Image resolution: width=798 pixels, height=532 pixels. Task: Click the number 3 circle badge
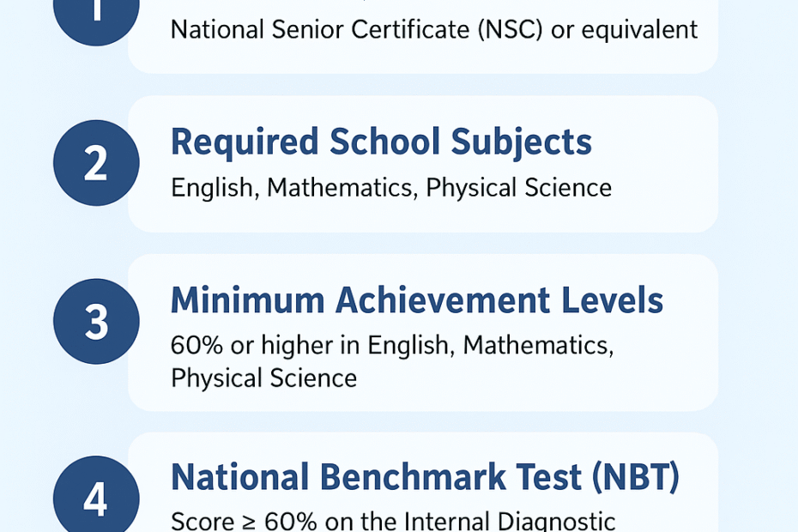click(96, 322)
